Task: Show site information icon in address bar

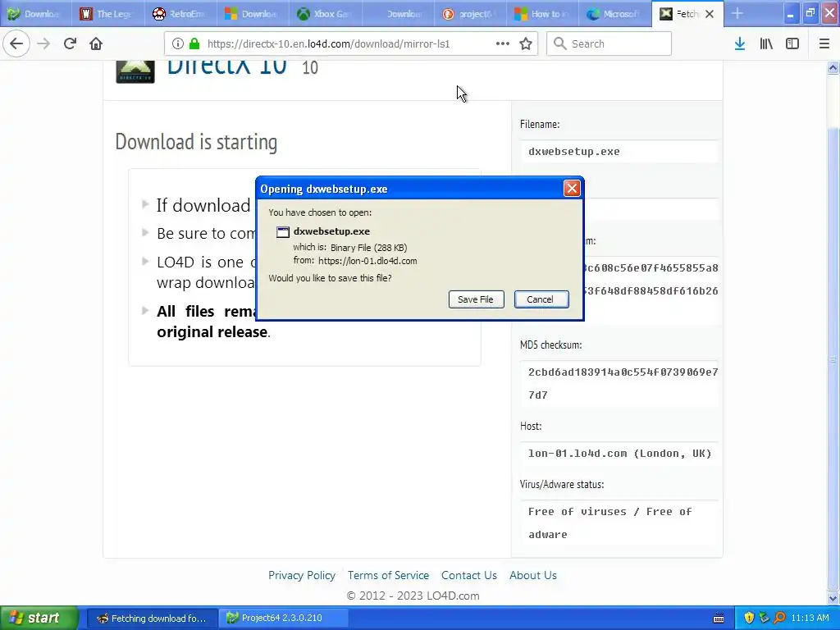Action: click(178, 43)
